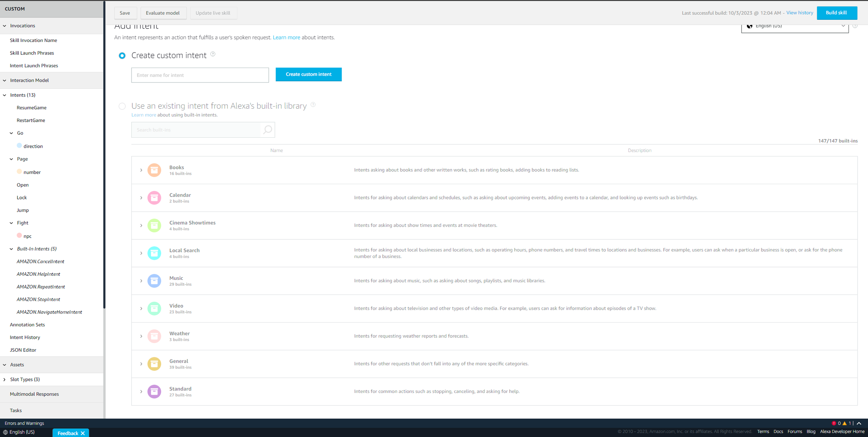The image size is (868, 437).
Task: Click the Evaluate model button
Action: tap(163, 13)
